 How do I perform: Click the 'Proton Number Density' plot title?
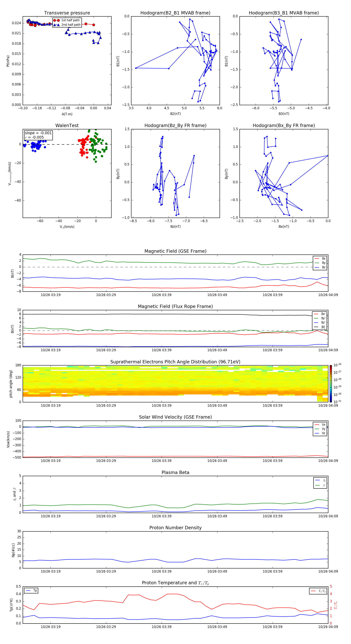click(x=175, y=528)
